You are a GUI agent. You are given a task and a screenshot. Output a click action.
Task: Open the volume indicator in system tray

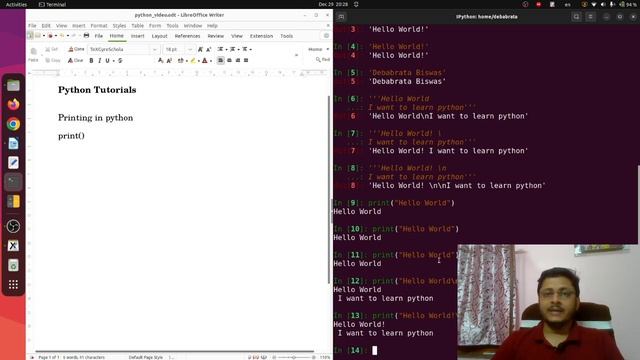coord(603,4)
